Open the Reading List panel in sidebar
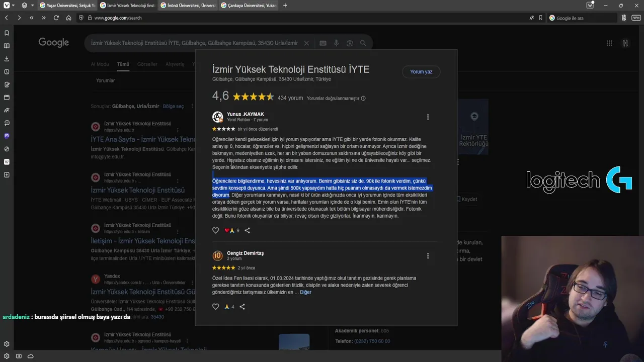644x362 pixels. click(x=7, y=46)
